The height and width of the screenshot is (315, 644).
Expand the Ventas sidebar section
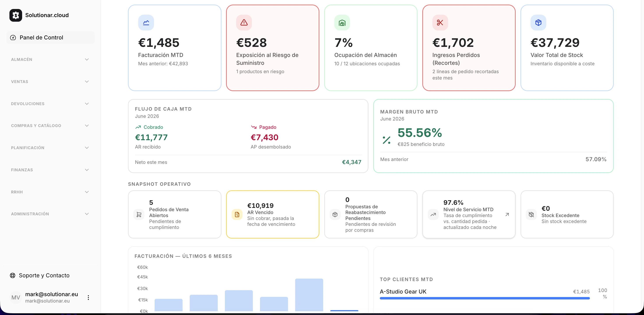[x=50, y=82]
